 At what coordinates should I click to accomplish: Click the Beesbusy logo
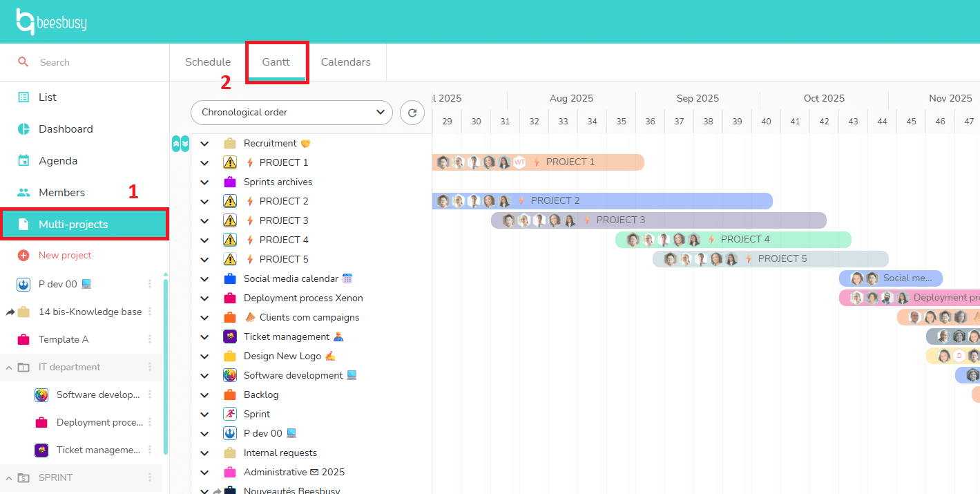pyautogui.click(x=51, y=21)
